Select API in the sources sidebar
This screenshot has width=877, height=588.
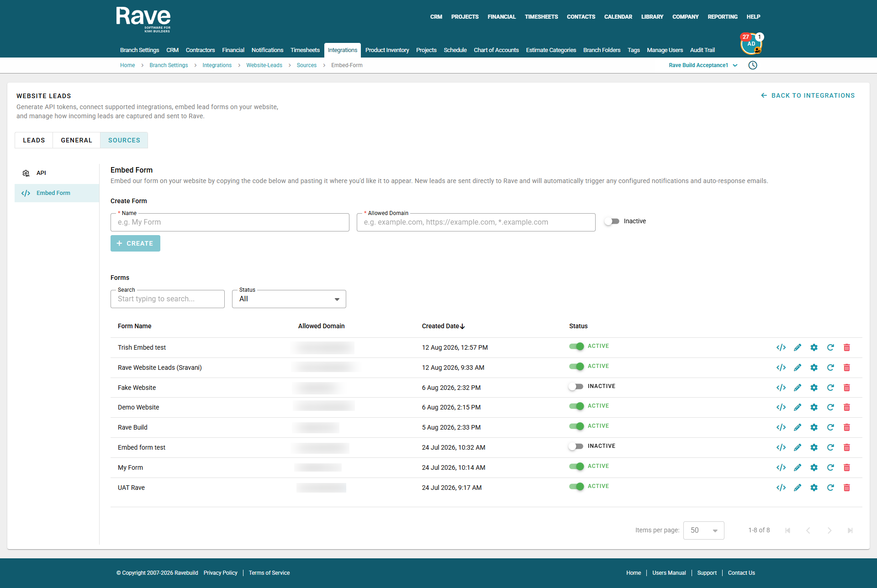click(57, 173)
